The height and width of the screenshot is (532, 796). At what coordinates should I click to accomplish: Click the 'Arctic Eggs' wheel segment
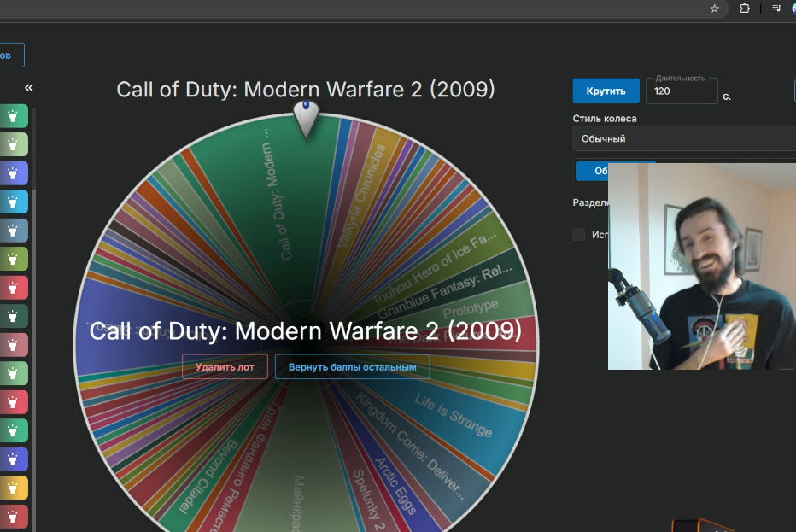pos(395,485)
